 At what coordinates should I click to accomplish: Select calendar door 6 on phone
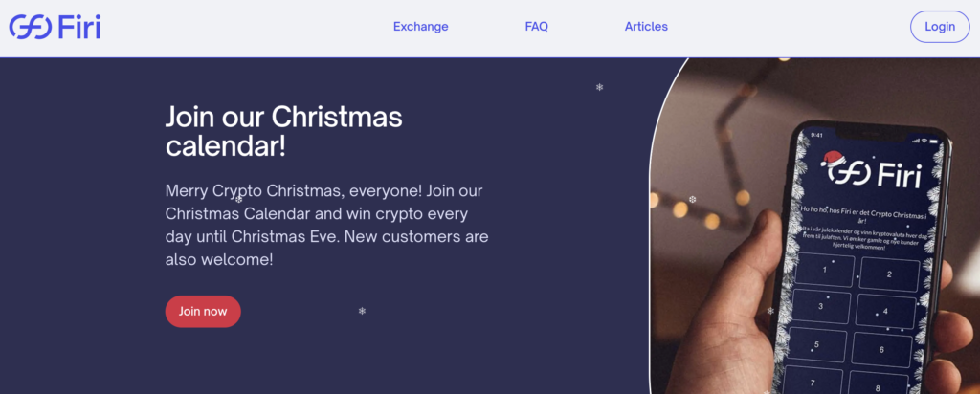point(881,350)
